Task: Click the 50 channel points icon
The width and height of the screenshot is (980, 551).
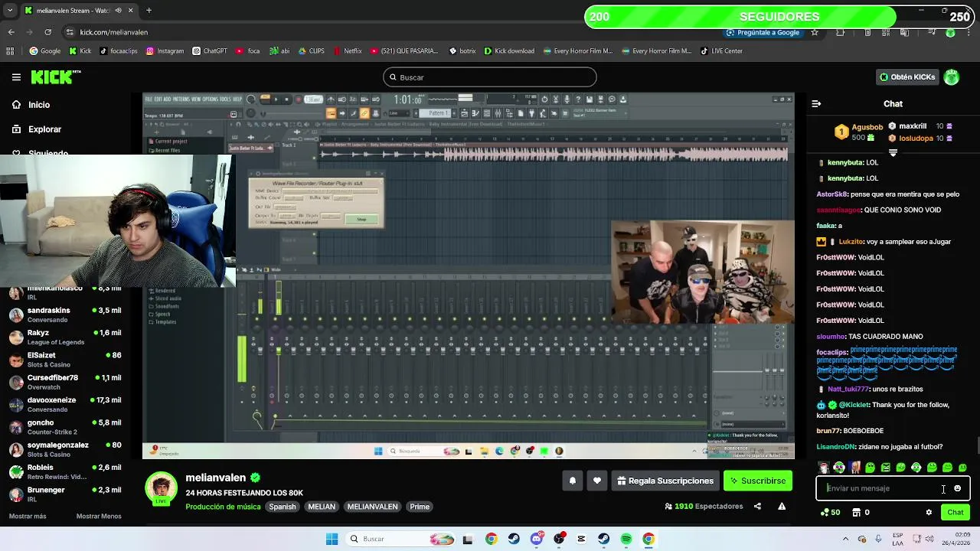Action: (x=831, y=513)
